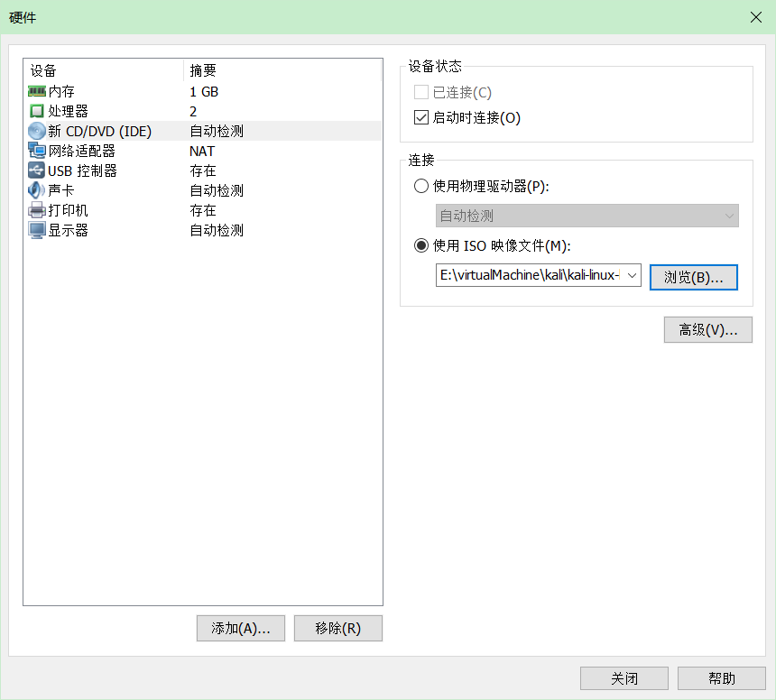The image size is (776, 700).
Task: Close the 硬件 dialog with the X
Action: coord(756,17)
